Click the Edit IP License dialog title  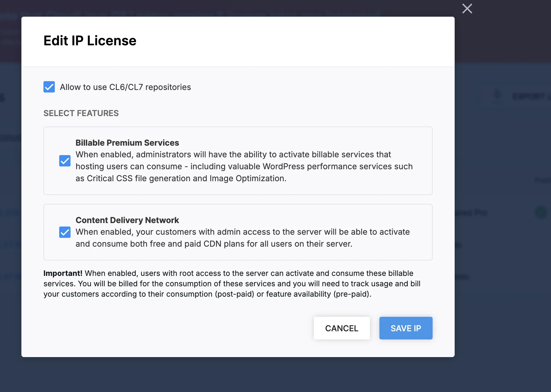[x=89, y=41]
